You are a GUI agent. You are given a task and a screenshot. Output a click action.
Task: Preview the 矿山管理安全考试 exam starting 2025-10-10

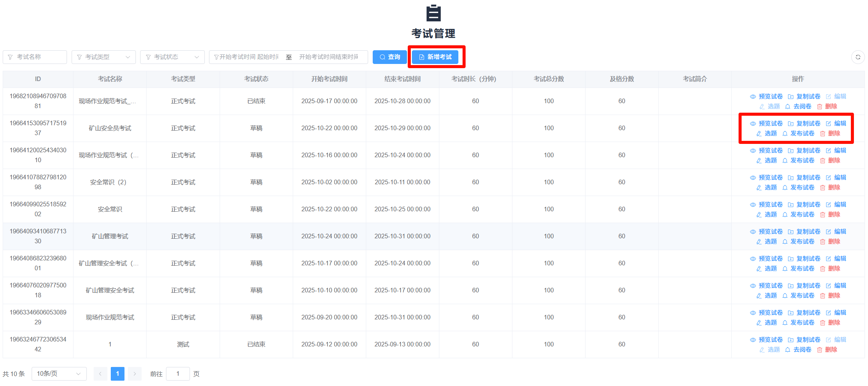tap(766, 286)
